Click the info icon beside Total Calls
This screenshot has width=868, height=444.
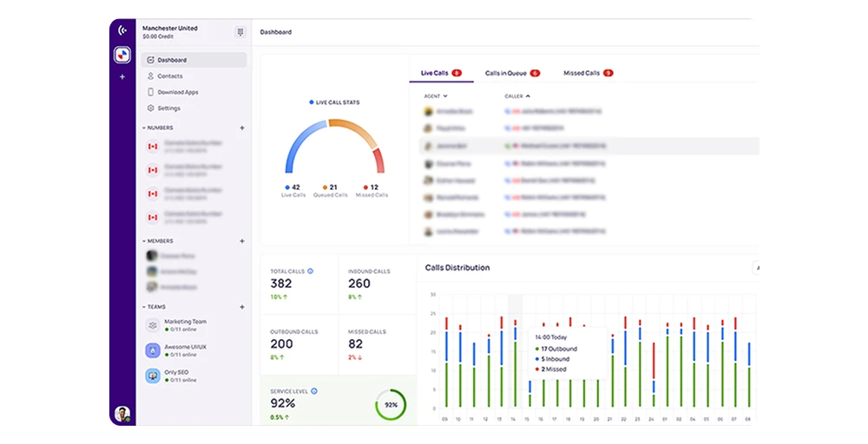click(x=311, y=271)
